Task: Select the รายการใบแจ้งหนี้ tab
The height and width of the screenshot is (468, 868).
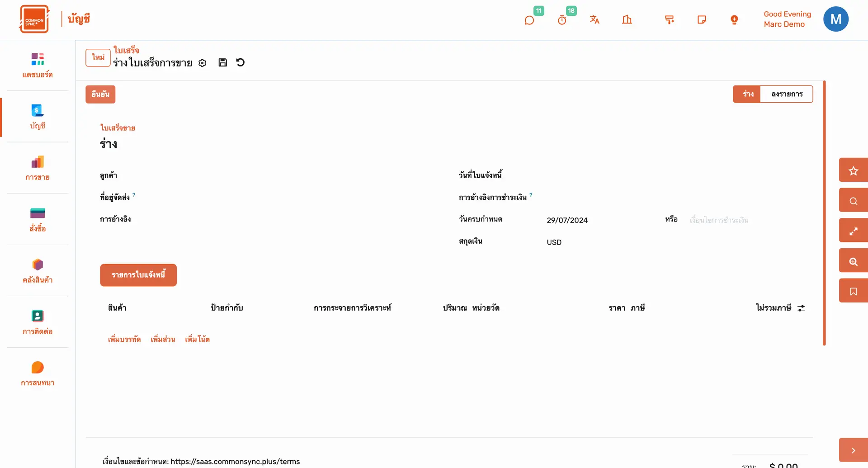Action: (138, 275)
